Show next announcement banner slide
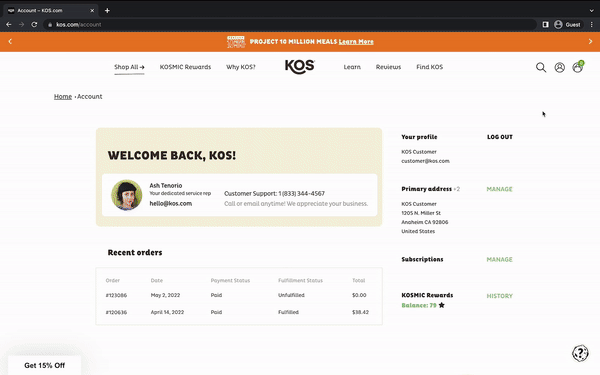The height and width of the screenshot is (375, 600). 590,41
